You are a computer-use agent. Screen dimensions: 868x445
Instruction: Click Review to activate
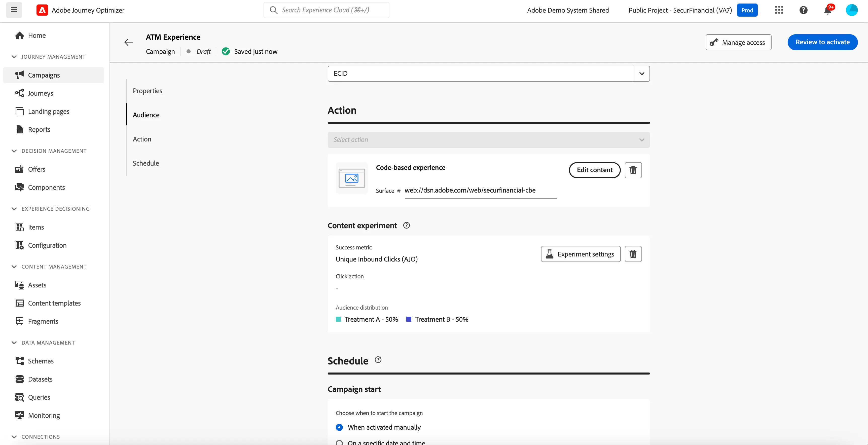[x=822, y=43]
